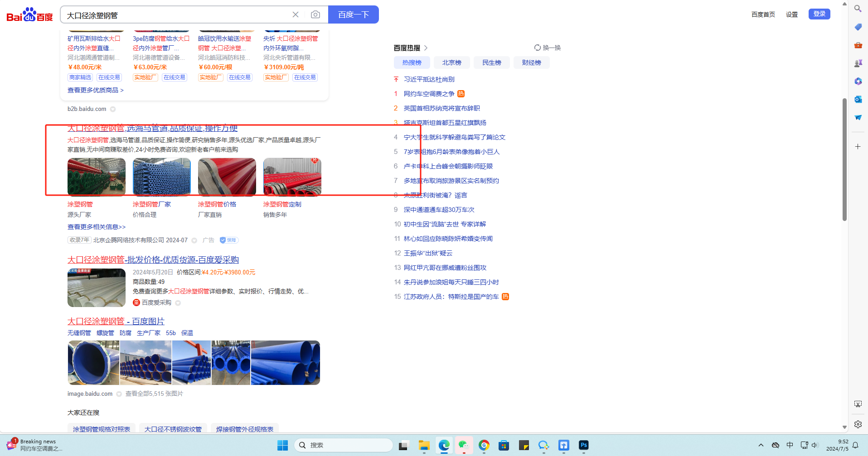
Task: Expand 百度热搜 with its chevron arrow
Action: [x=426, y=48]
